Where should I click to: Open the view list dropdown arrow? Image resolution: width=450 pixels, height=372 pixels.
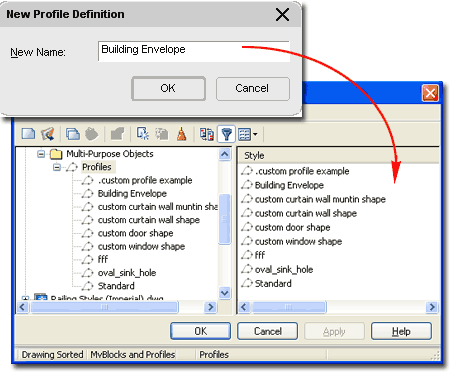(x=255, y=134)
